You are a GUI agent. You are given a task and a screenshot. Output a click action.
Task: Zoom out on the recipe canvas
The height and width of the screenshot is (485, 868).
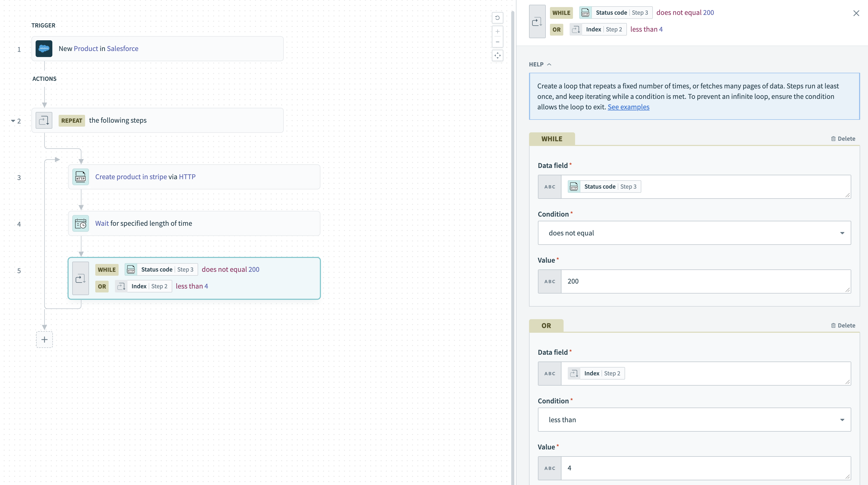[497, 42]
